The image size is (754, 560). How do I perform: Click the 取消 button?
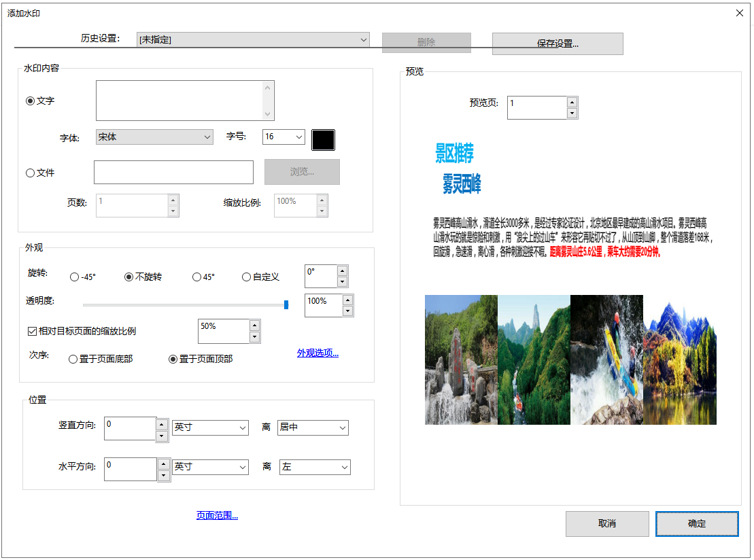[607, 523]
